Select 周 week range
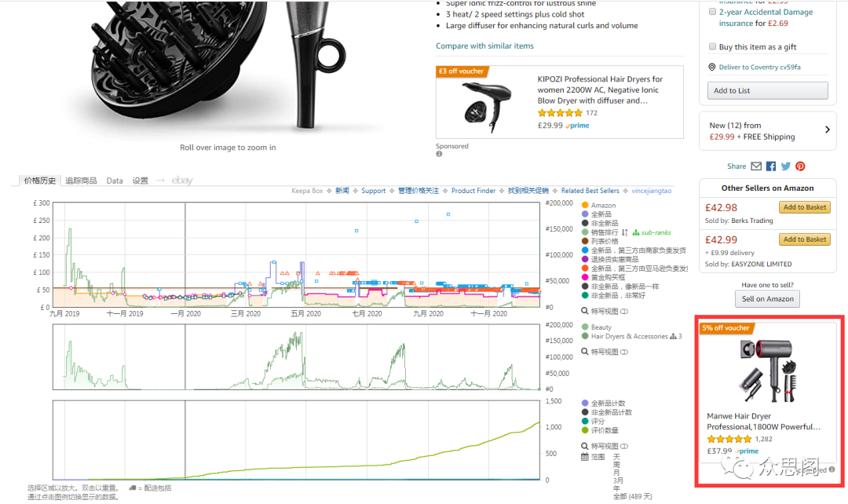This screenshot has width=848, height=504. click(616, 465)
